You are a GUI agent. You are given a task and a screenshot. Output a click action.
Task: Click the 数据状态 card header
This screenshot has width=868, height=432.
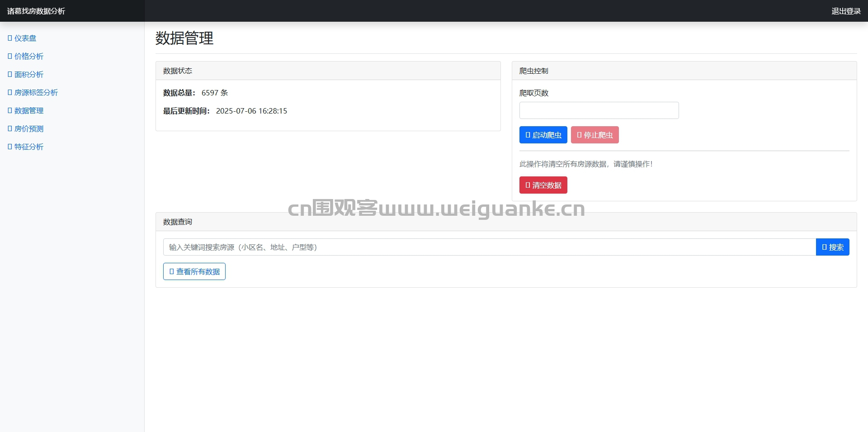[328, 71]
